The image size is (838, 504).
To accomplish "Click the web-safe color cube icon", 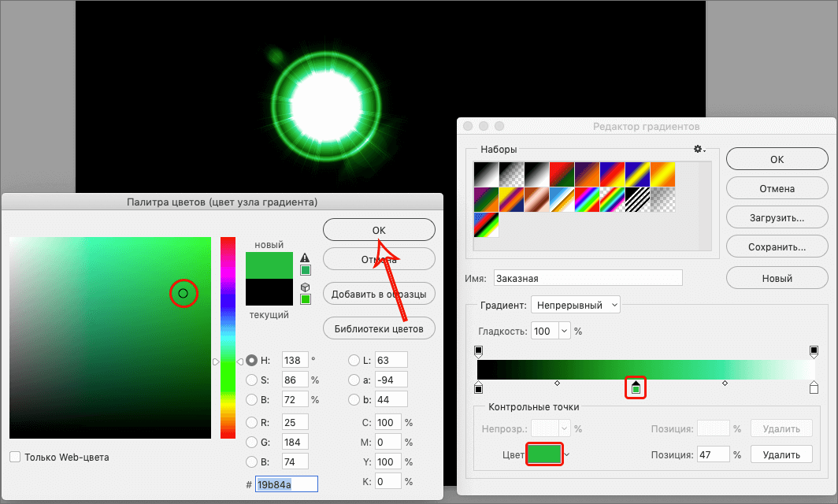I will click(305, 287).
